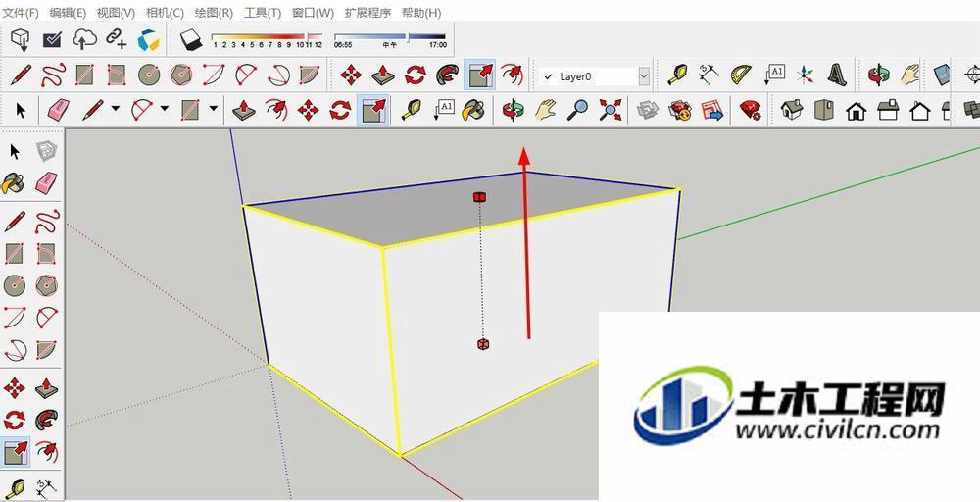Image resolution: width=980 pixels, height=502 pixels.
Task: Click the Send to LayOut icon
Action: [x=711, y=111]
